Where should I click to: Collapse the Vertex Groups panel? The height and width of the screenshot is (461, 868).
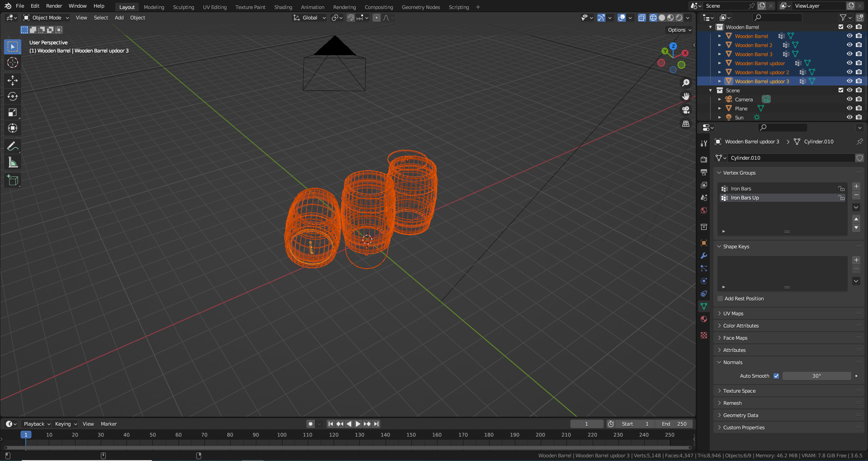789,173
